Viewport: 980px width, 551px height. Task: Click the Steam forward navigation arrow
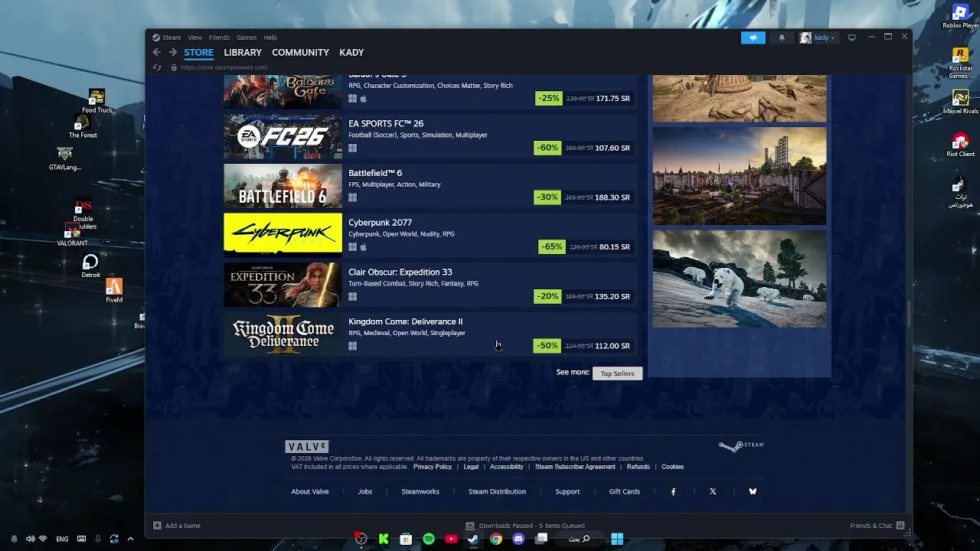coord(173,52)
